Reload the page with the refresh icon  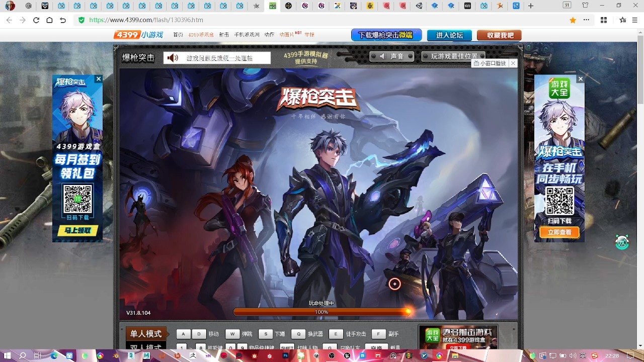point(36,20)
